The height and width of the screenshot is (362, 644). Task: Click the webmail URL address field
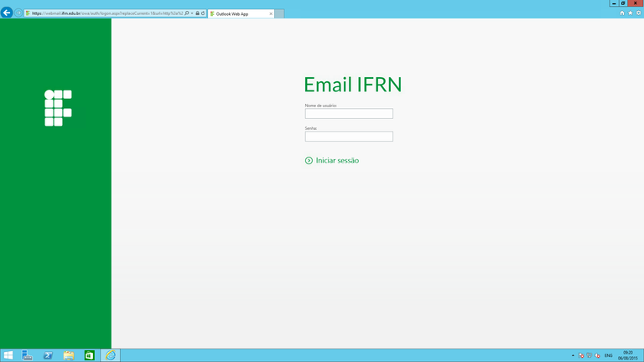tap(105, 13)
